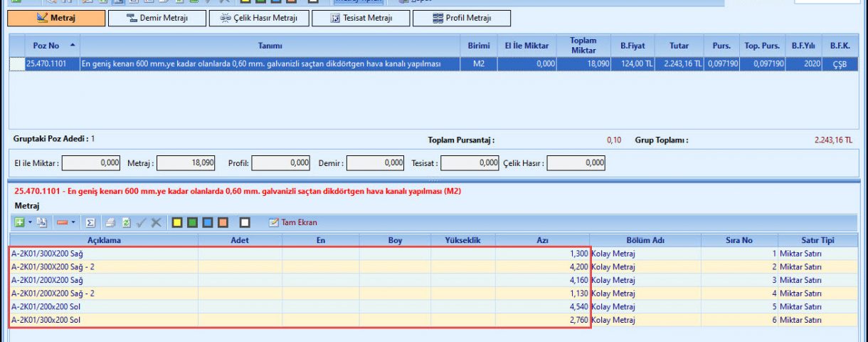Viewport: 868px width, 342px height.
Task: Click the green refresh sheet icon
Action: pos(126,222)
